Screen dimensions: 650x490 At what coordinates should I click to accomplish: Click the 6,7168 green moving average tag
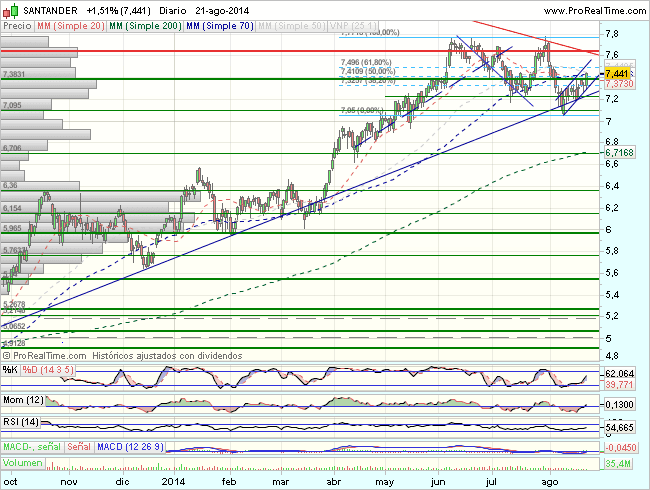click(x=619, y=153)
